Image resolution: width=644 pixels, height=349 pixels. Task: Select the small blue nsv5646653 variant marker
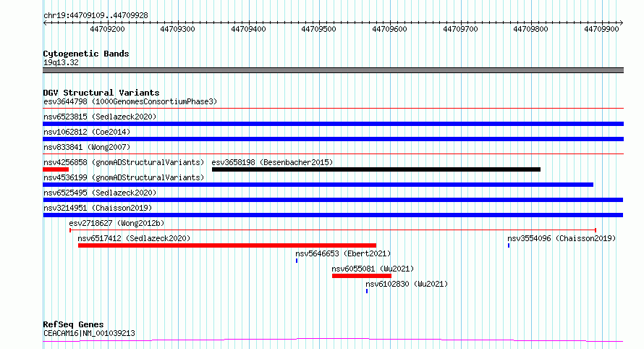297,261
